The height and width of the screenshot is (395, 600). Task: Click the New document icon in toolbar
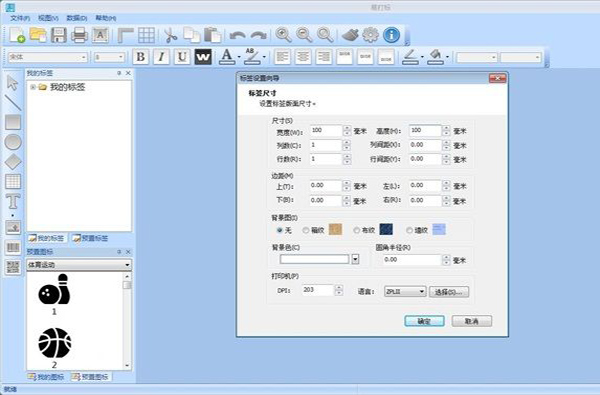click(x=17, y=35)
